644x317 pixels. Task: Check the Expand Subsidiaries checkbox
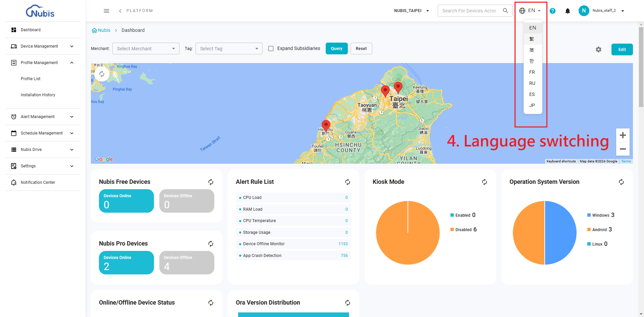(x=271, y=49)
